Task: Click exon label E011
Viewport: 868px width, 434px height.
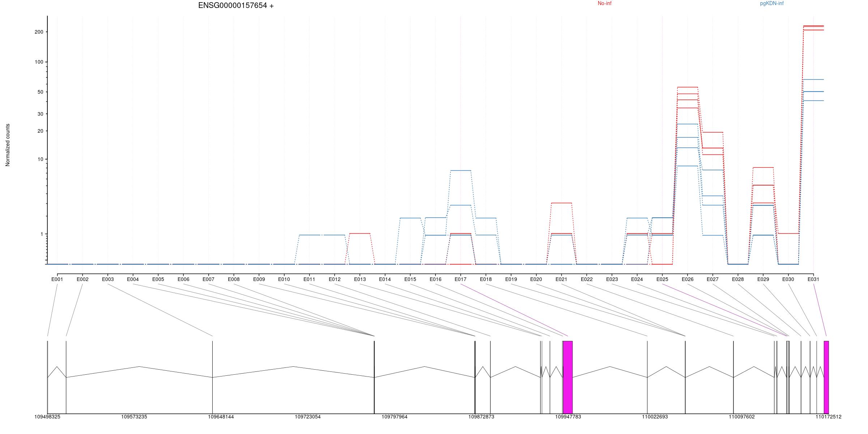Action: pyautogui.click(x=309, y=279)
